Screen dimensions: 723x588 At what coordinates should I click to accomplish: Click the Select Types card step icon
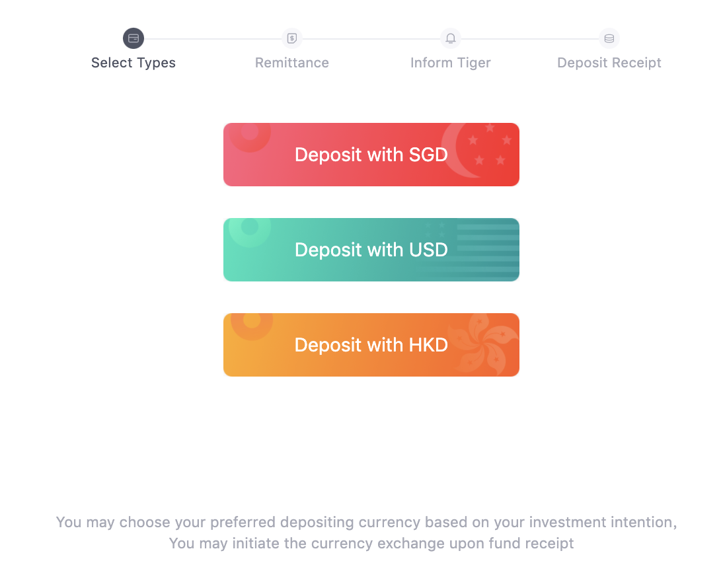pos(133,38)
